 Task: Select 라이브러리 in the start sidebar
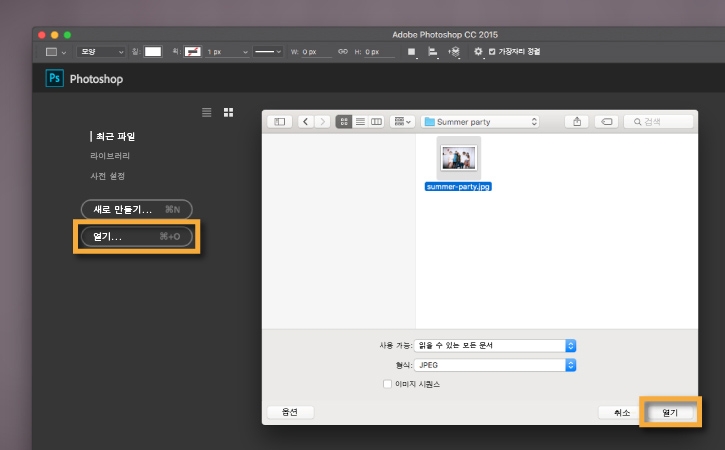109,156
